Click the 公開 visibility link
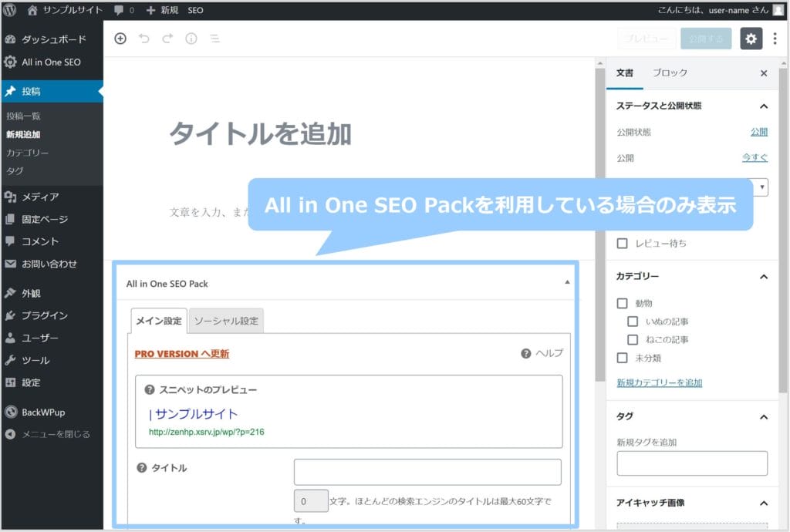The image size is (790, 532). (759, 132)
